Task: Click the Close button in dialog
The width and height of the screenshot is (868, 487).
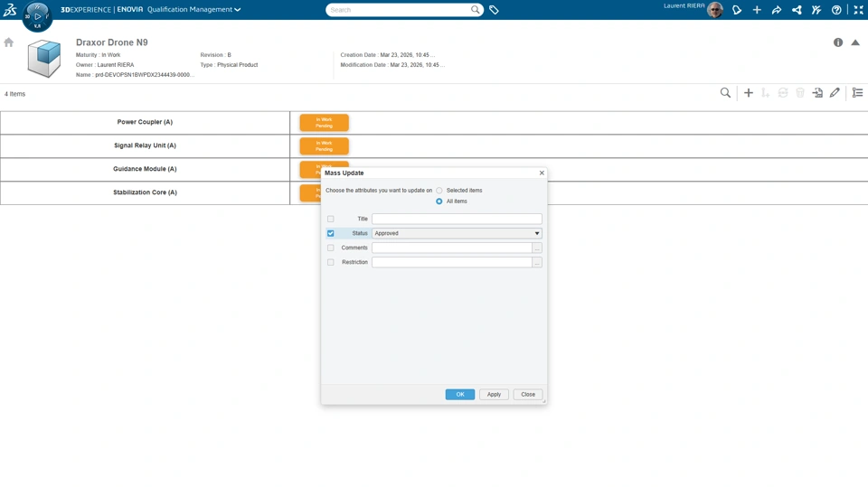Action: click(528, 395)
